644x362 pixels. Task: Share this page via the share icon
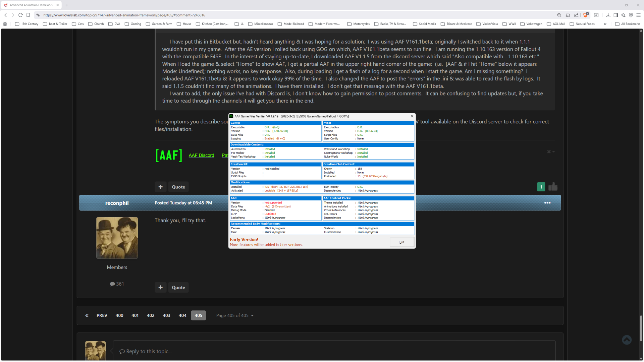click(576, 15)
